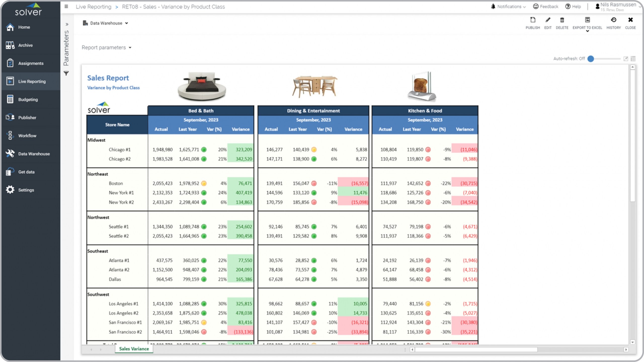Open the report History

tap(613, 20)
